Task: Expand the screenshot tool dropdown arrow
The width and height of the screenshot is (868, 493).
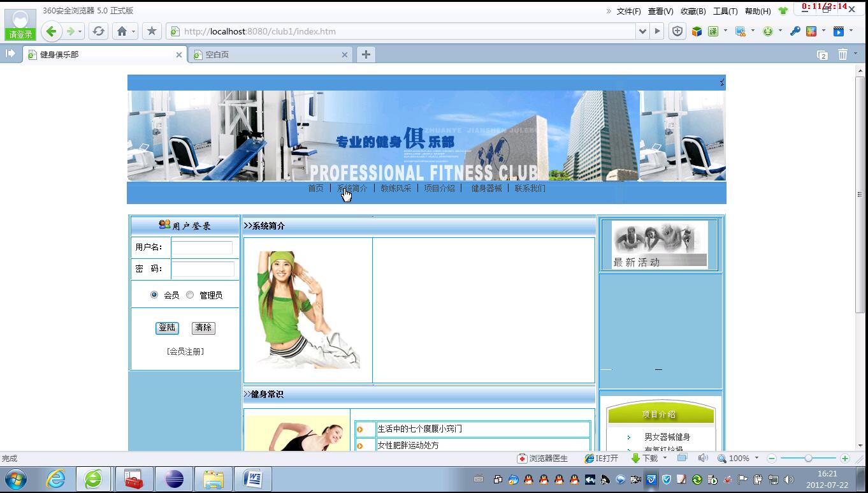Action: tap(753, 31)
